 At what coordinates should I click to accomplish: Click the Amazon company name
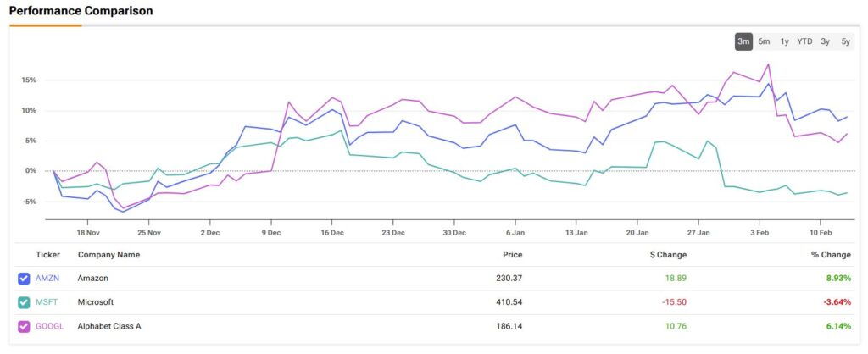coord(92,278)
